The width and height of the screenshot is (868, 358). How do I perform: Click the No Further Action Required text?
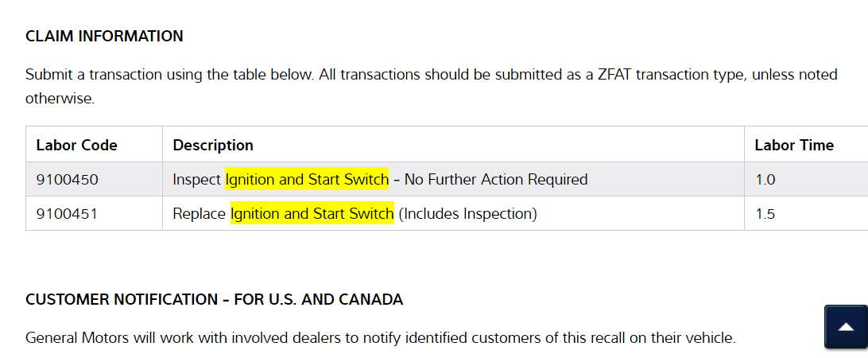(496, 180)
